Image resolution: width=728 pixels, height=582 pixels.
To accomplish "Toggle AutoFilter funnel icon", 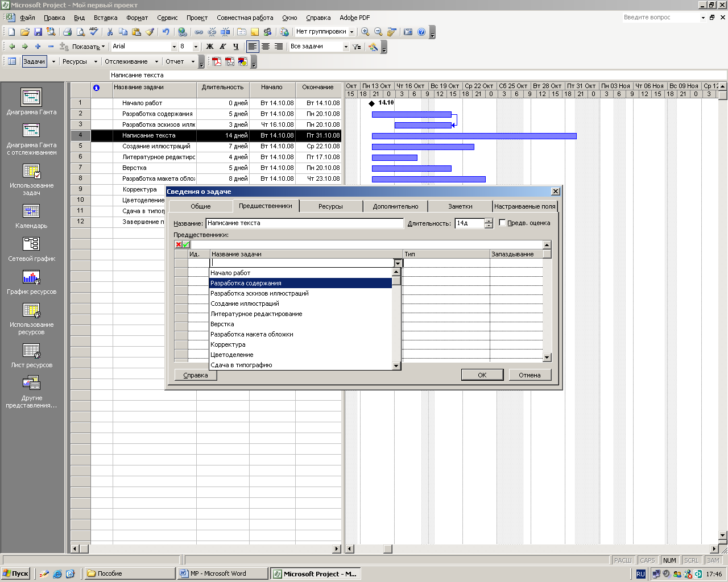I will tap(357, 47).
